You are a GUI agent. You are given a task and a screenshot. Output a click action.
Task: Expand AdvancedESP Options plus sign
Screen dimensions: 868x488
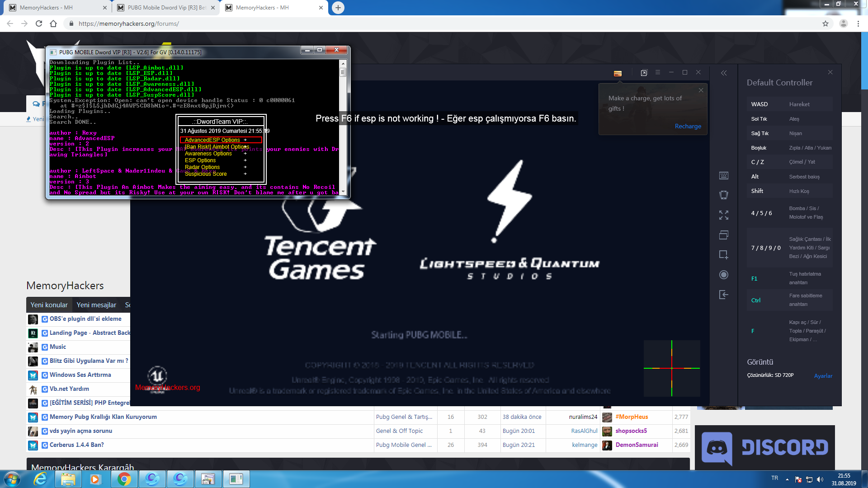[x=245, y=140]
